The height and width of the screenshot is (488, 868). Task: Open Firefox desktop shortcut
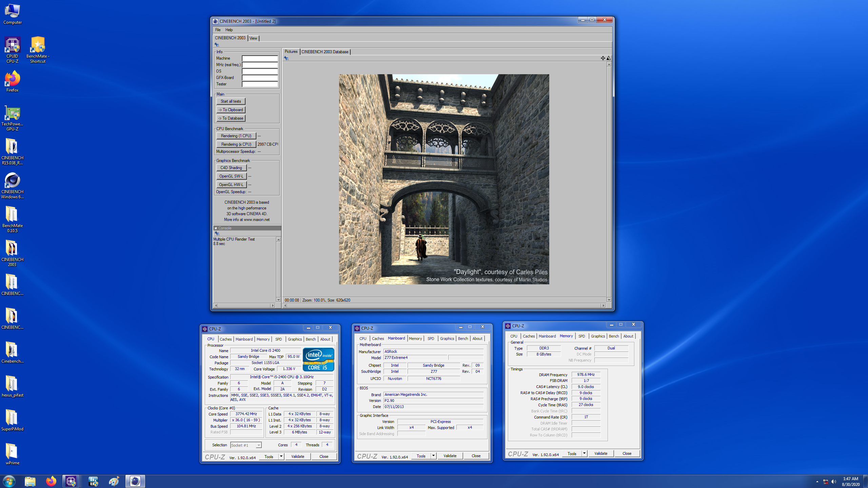coord(13,82)
